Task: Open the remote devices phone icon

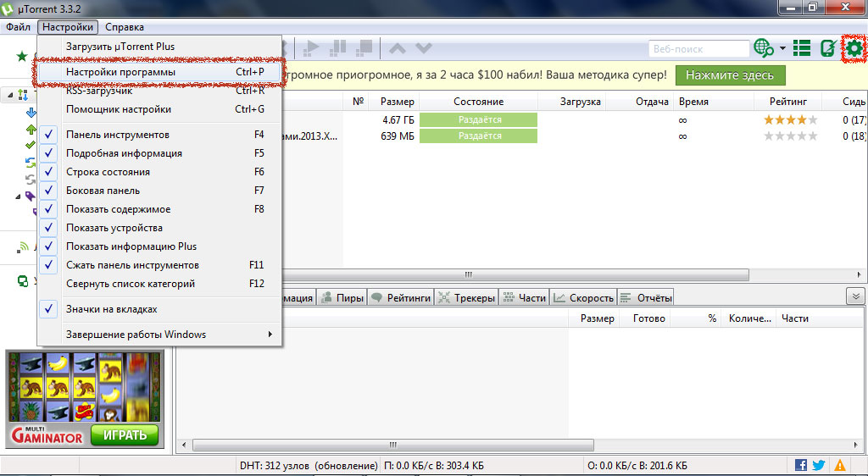Action: coord(827,48)
